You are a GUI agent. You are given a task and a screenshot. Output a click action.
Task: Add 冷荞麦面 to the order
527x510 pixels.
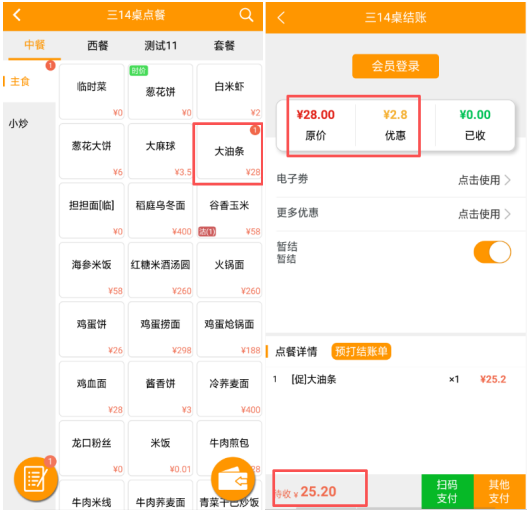pos(230,389)
